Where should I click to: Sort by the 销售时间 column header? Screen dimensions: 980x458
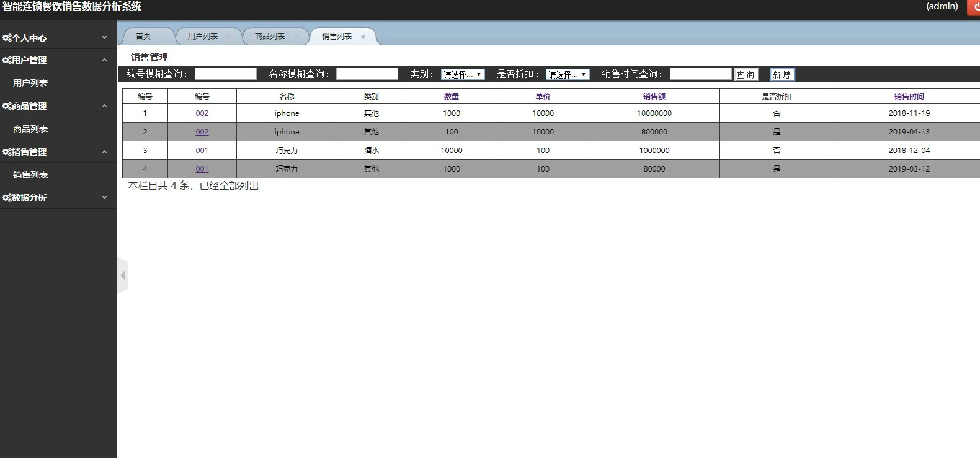click(x=909, y=97)
